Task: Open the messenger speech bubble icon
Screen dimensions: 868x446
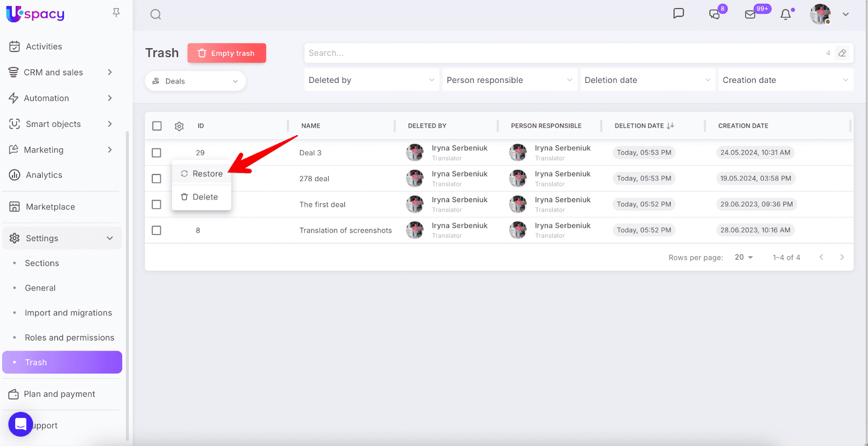Action: pyautogui.click(x=678, y=14)
